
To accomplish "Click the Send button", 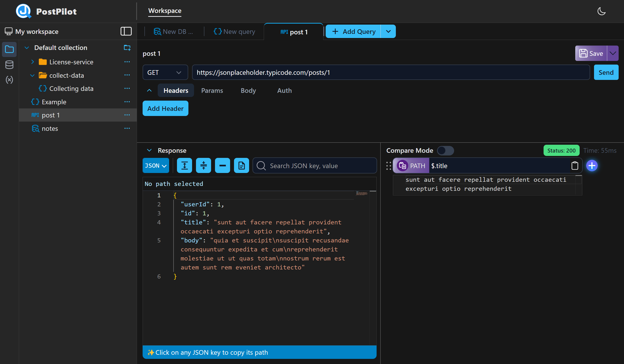I will tap(606, 72).
